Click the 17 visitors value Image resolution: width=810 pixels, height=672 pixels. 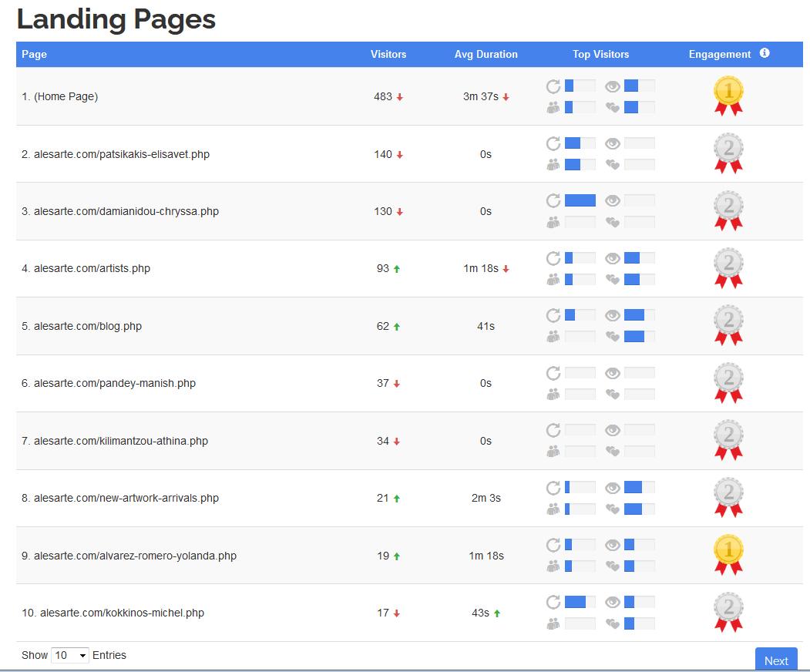coord(383,613)
